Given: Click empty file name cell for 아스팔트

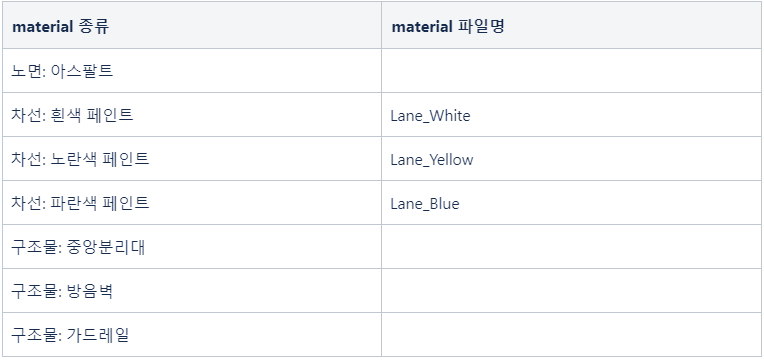Looking at the screenshot, I should (571, 71).
